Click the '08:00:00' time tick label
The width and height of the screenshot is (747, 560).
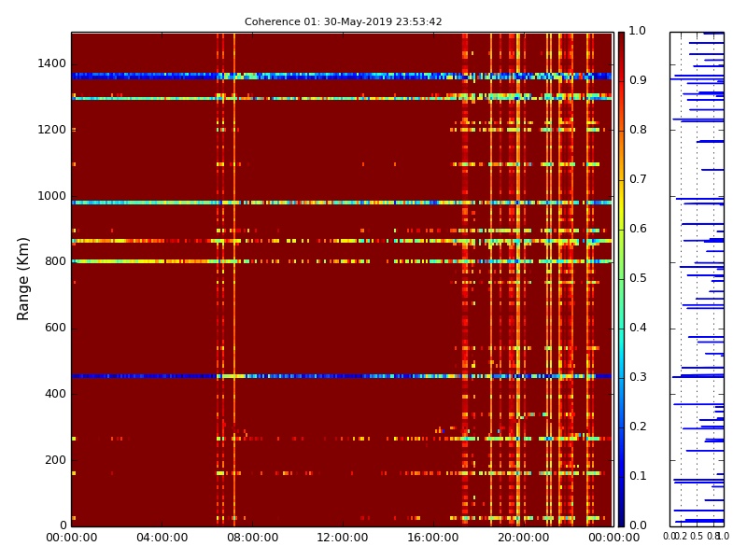click(x=252, y=538)
